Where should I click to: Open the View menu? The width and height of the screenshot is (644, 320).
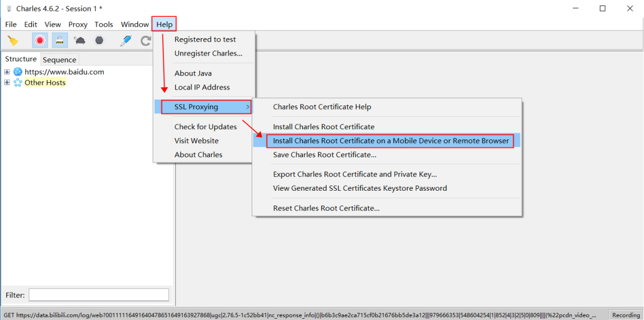click(x=52, y=24)
